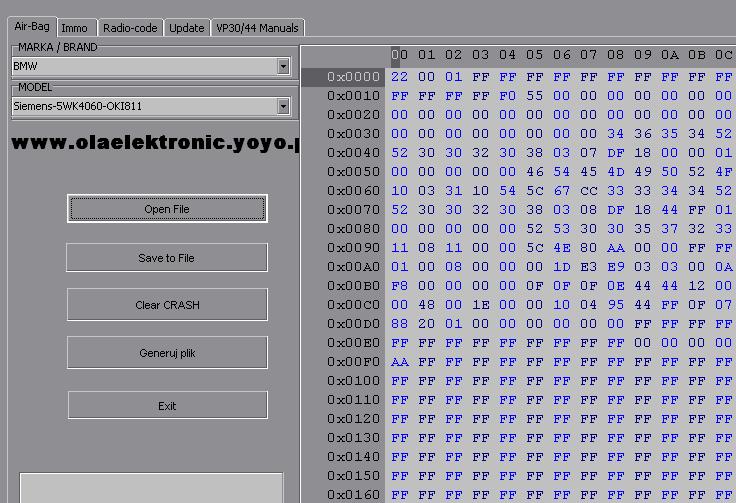
Task: Click the empty status box below Exit
Action: (x=151, y=488)
